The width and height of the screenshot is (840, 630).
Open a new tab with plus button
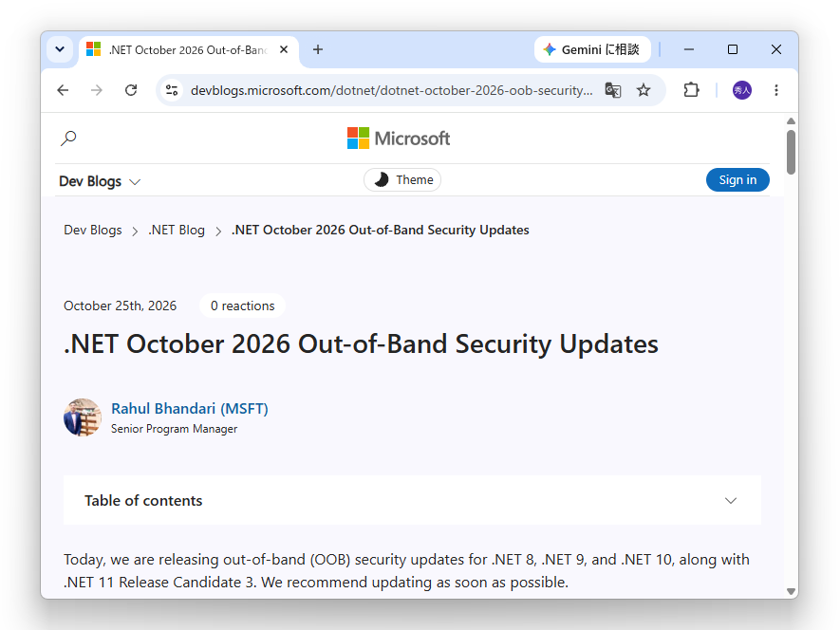click(x=318, y=49)
